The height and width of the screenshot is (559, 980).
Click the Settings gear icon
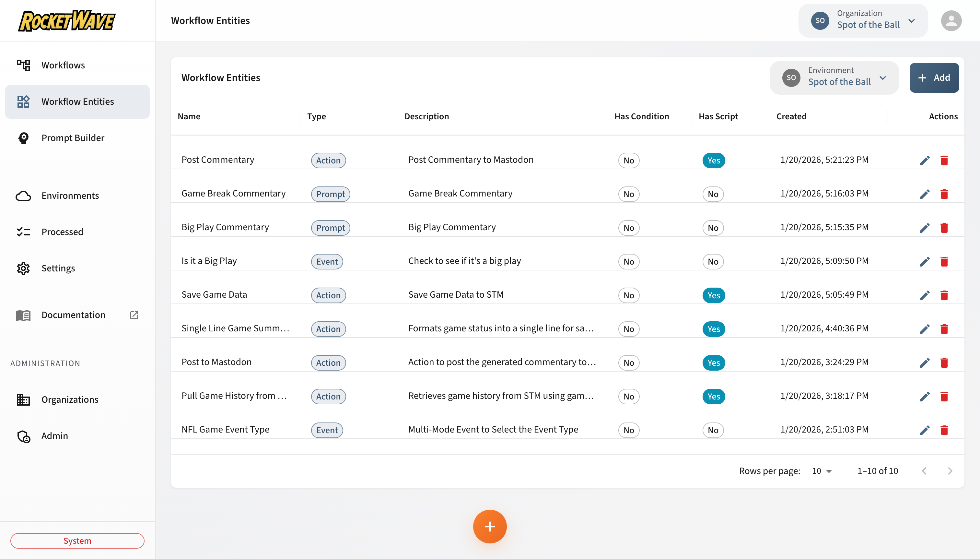click(23, 268)
